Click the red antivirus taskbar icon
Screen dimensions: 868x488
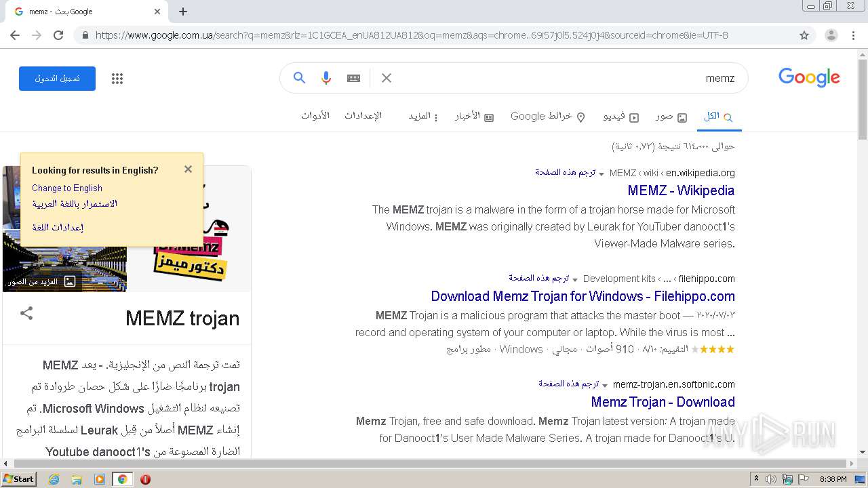(x=145, y=479)
